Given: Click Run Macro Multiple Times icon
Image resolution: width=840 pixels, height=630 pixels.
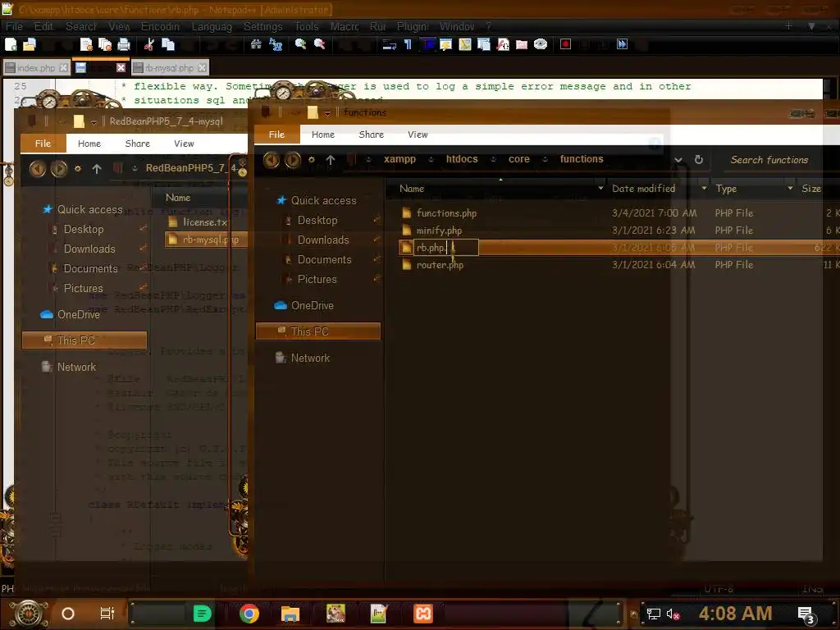Looking at the screenshot, I should (622, 44).
